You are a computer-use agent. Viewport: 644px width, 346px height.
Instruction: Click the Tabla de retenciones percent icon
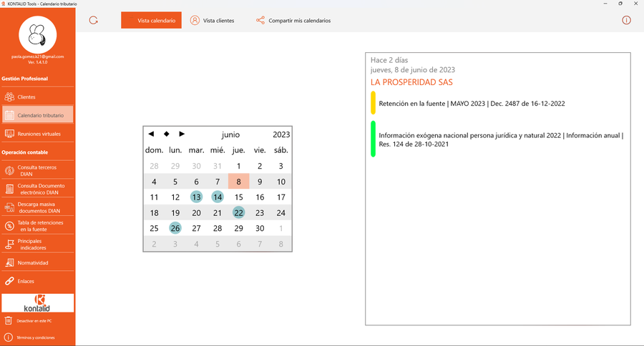[9, 226]
